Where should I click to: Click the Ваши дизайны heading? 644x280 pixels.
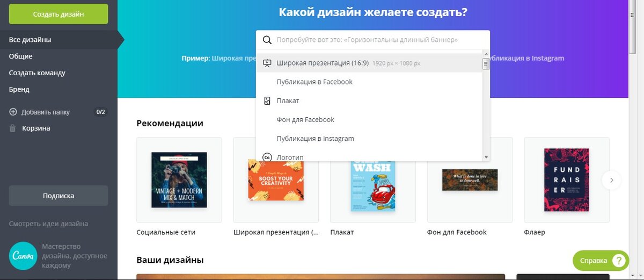click(x=170, y=260)
